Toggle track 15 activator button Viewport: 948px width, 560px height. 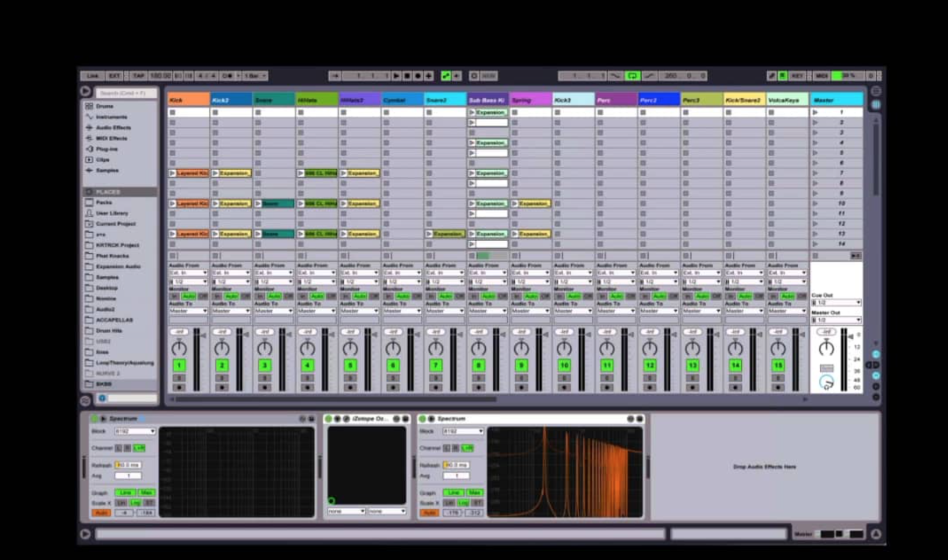[x=778, y=366]
